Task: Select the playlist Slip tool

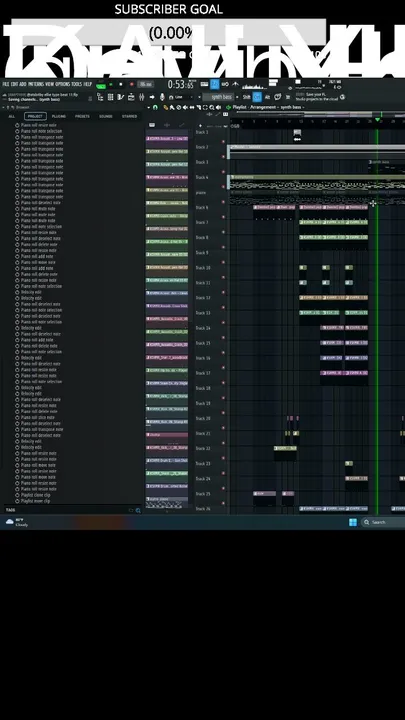Action: [191, 107]
